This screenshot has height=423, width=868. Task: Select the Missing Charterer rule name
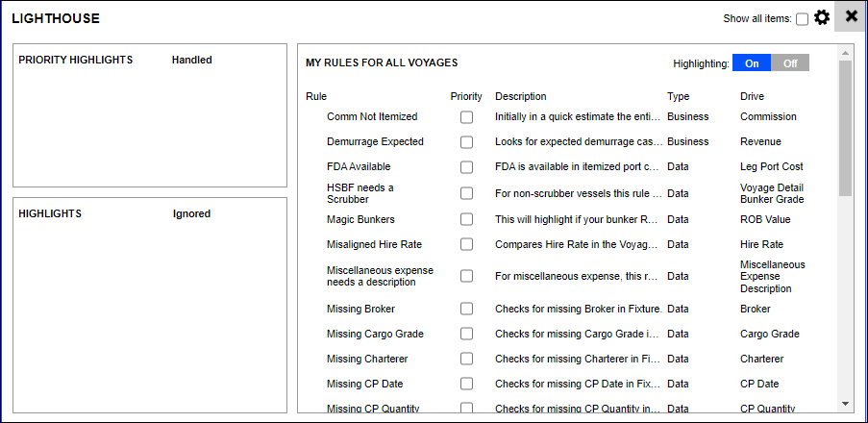pyautogui.click(x=367, y=360)
